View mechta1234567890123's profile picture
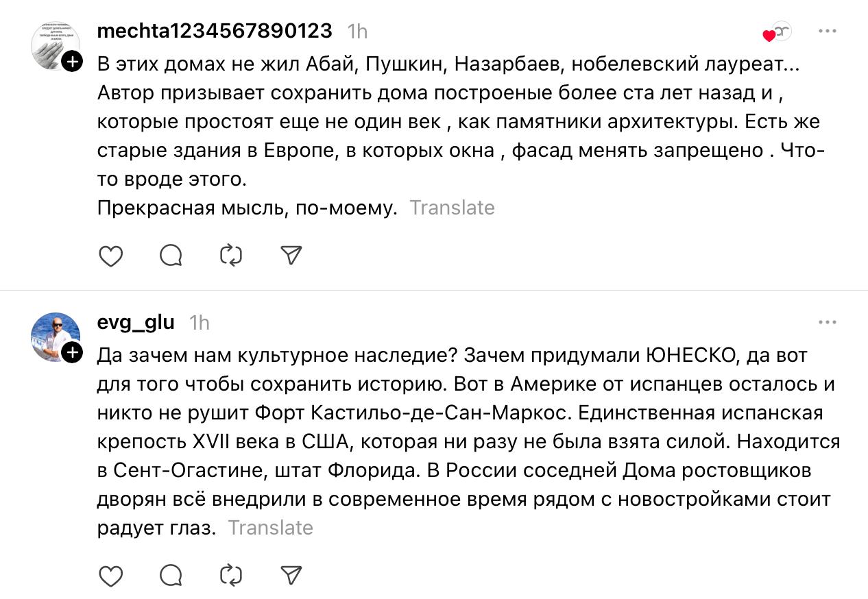This screenshot has height=599, width=868. pyautogui.click(x=55, y=46)
